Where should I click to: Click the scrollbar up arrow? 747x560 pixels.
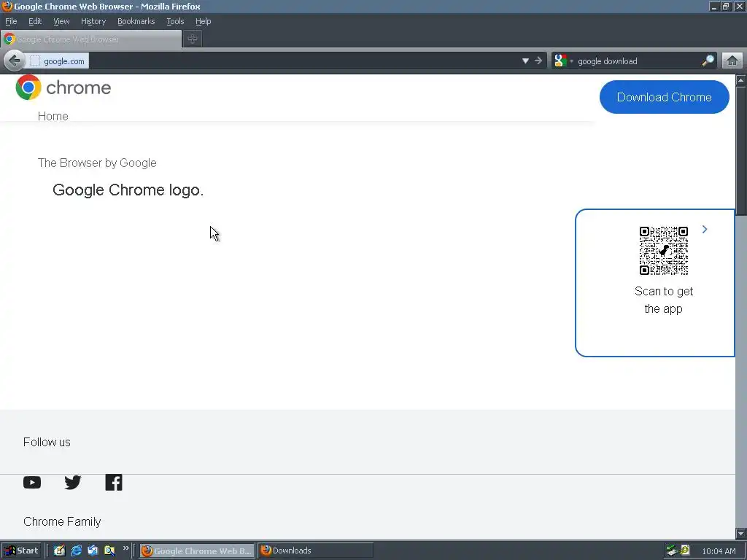741,80
